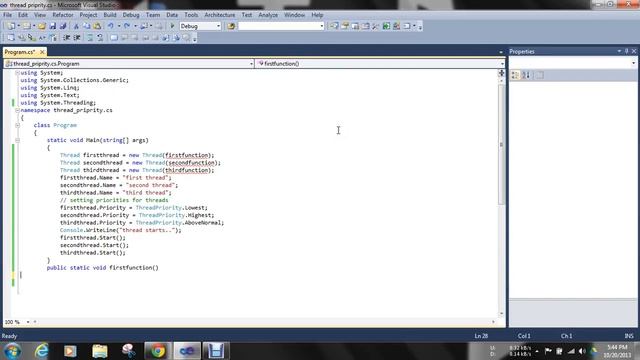Click the Save All icon
This screenshot has width=640, height=360.
click(x=63, y=26)
